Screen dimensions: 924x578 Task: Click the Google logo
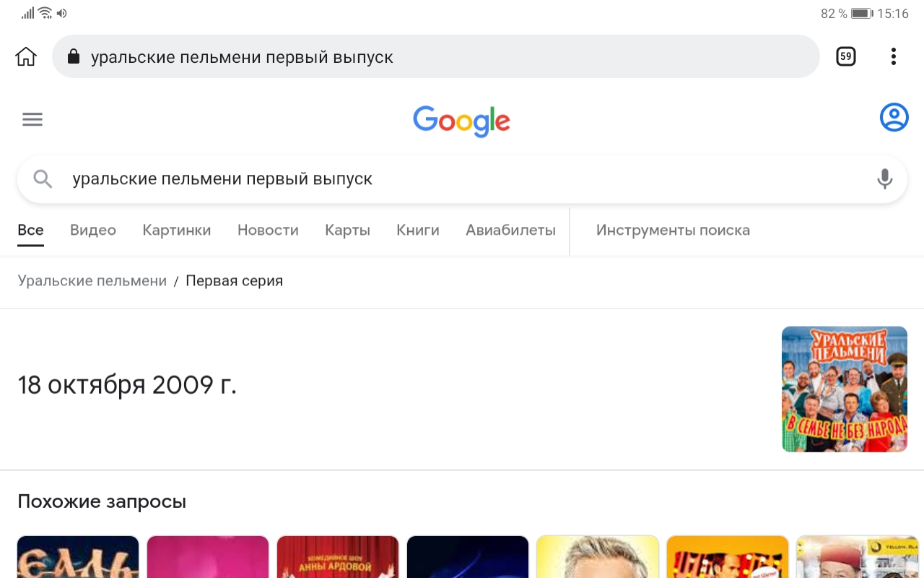(462, 121)
